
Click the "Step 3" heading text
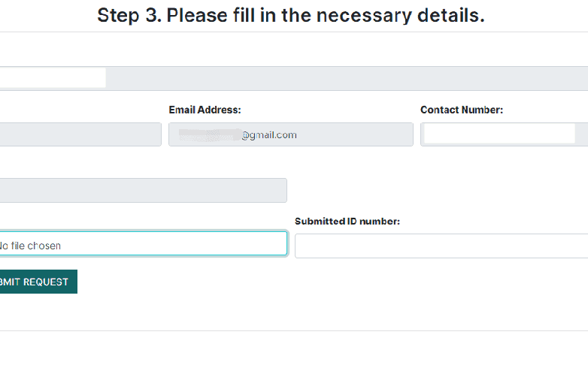127,16
